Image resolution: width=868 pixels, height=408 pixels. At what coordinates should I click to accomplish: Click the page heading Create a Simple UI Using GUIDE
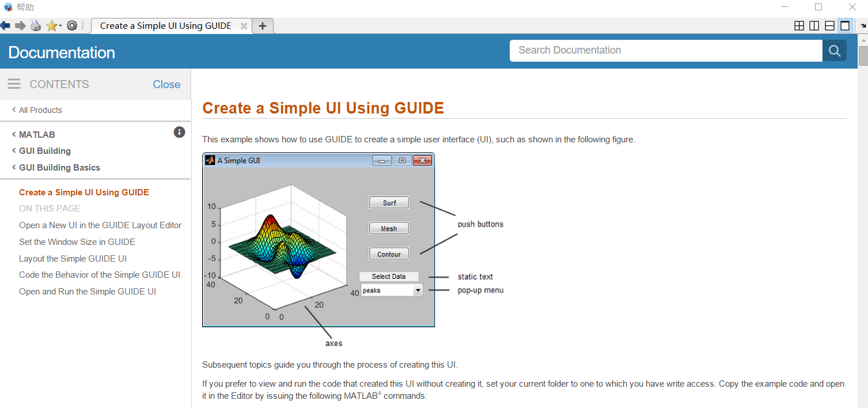(323, 108)
